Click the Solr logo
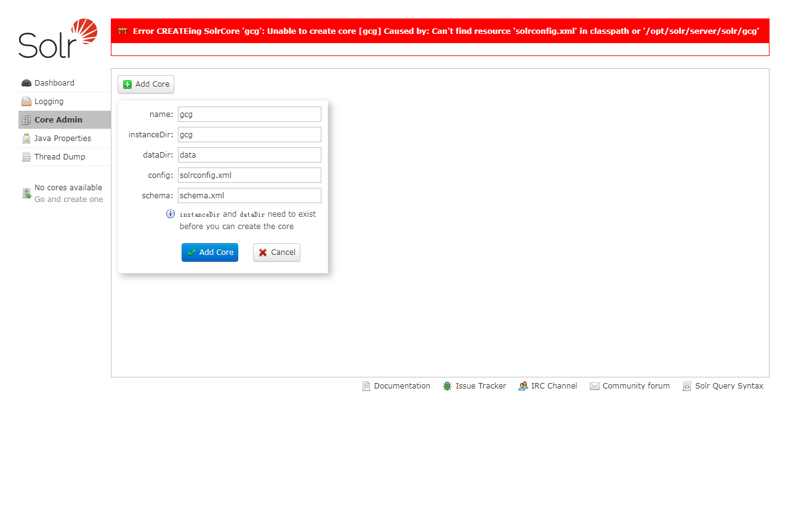Screen dimensions: 788x532 [58, 38]
